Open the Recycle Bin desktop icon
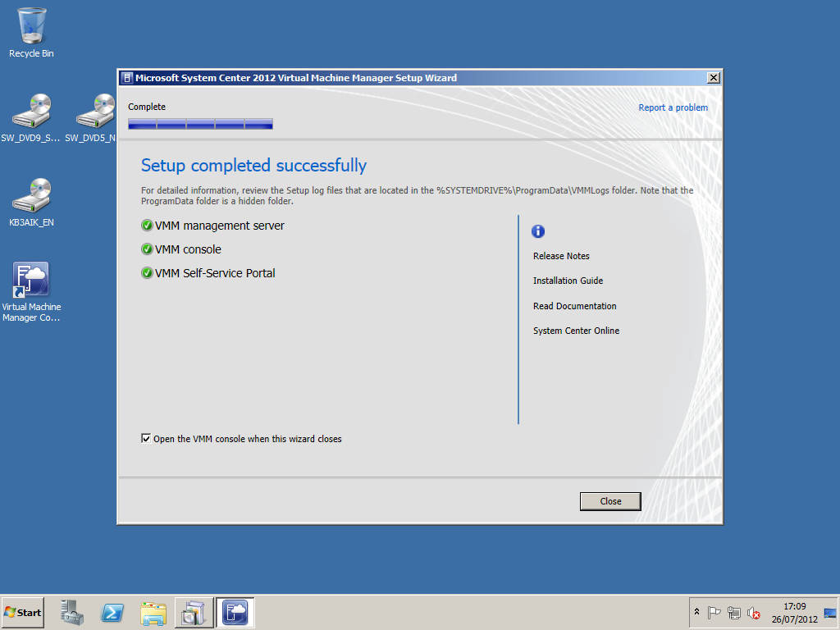This screenshot has width=840, height=630. (31, 32)
